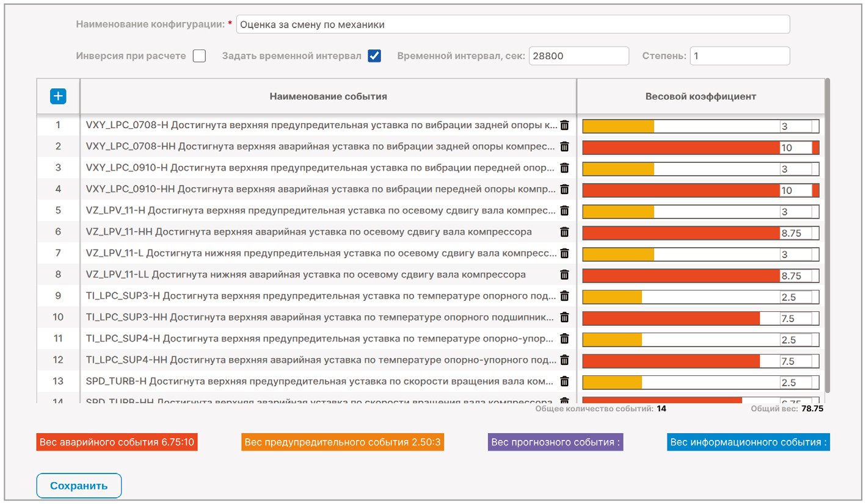866x504 pixels.
Task: Click the Степень input field
Action: tap(739, 56)
